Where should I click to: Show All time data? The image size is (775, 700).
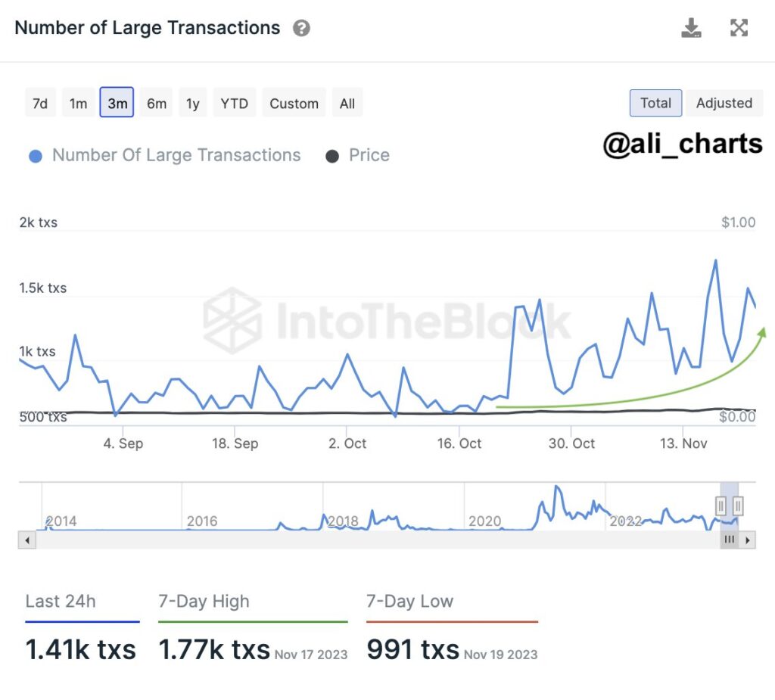[347, 104]
